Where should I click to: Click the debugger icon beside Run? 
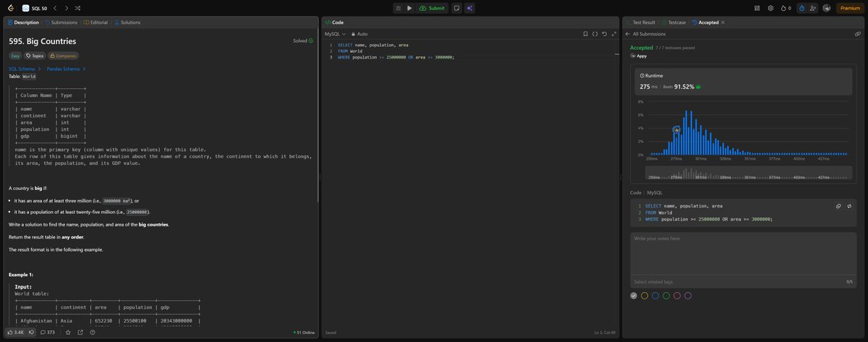point(398,8)
